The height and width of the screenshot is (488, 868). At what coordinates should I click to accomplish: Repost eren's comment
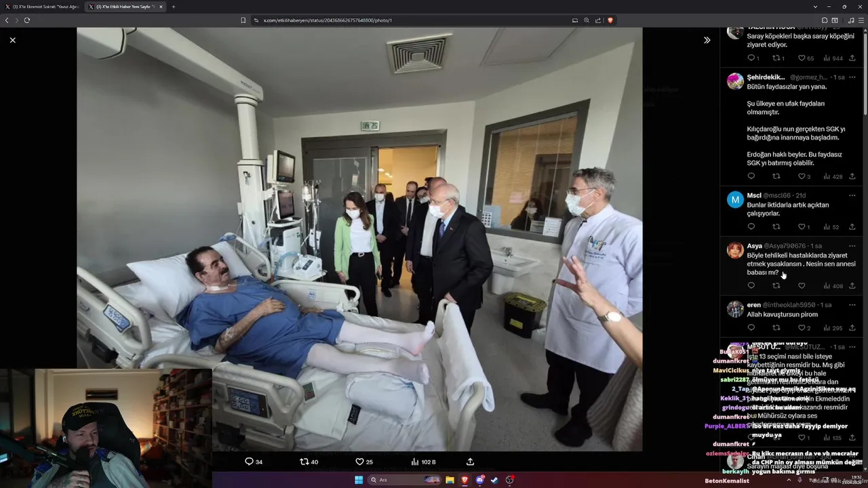tap(776, 327)
